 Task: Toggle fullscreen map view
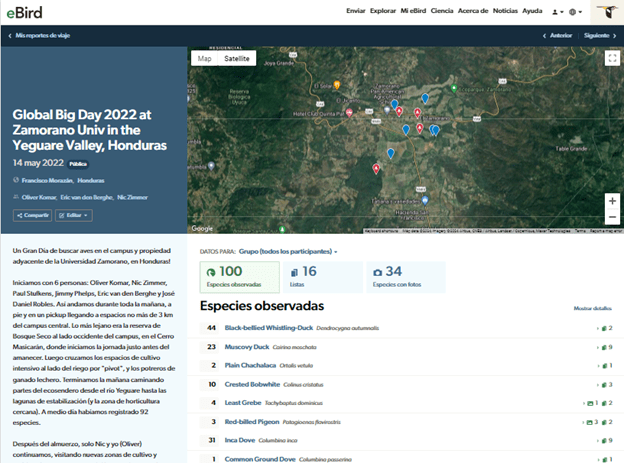[x=612, y=58]
